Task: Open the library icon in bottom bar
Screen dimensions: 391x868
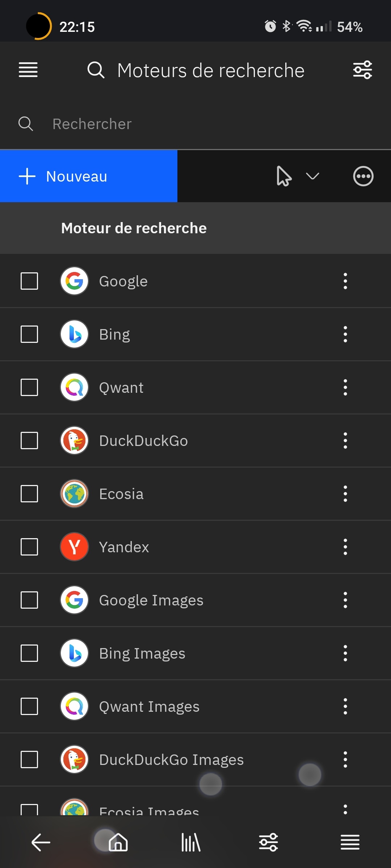Action: 191,843
